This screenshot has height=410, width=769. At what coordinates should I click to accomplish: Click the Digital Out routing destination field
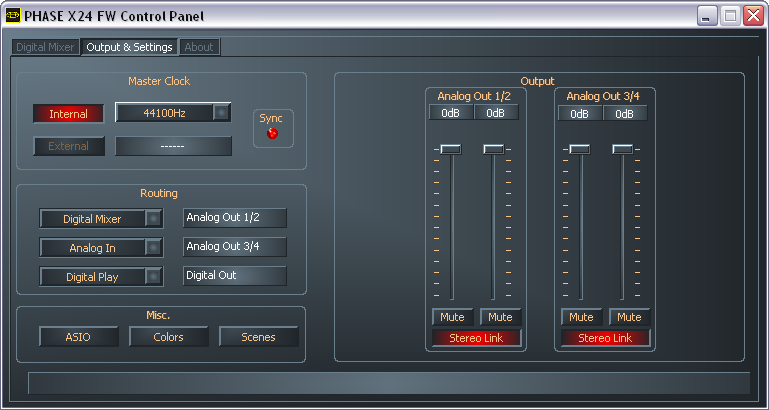(235, 276)
